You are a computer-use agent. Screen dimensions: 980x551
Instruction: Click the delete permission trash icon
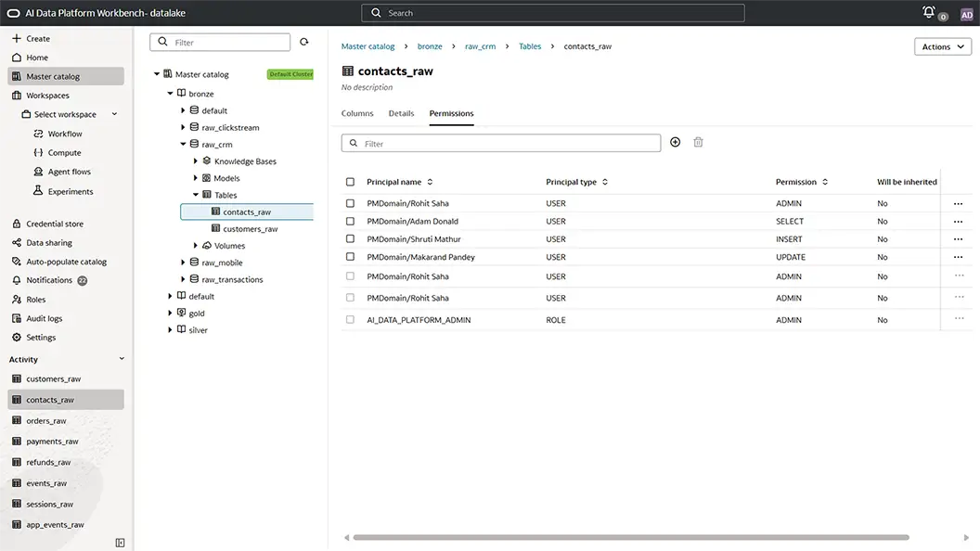[698, 143]
